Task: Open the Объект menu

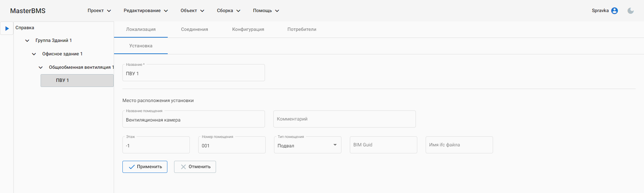Action: [x=192, y=11]
